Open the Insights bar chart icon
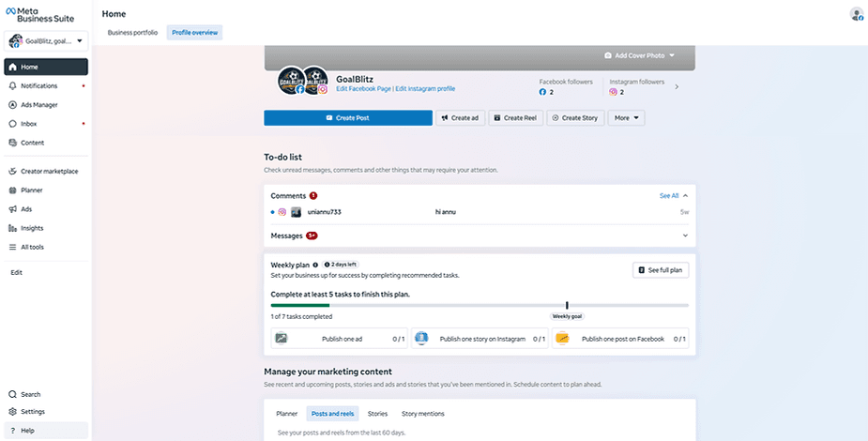 click(13, 228)
